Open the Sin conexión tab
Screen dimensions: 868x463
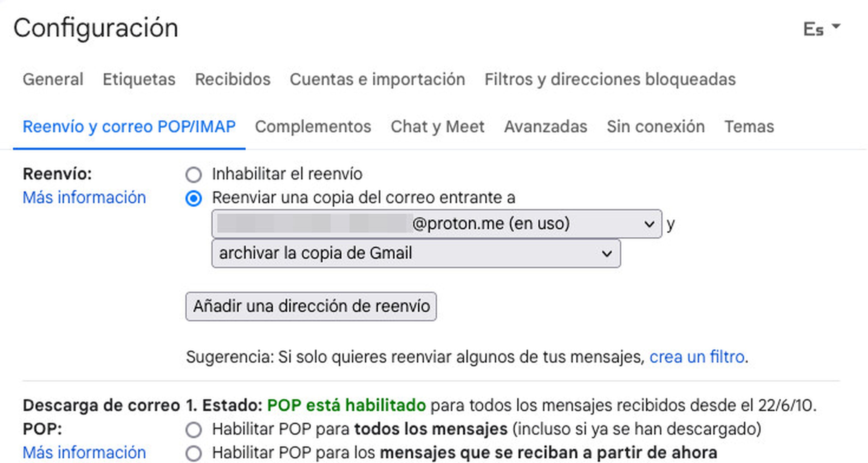[656, 127]
